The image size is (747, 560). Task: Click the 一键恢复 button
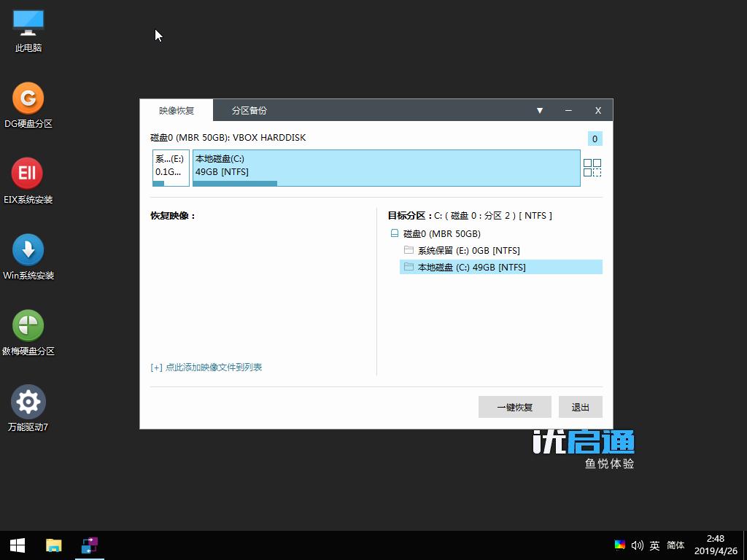(x=515, y=407)
